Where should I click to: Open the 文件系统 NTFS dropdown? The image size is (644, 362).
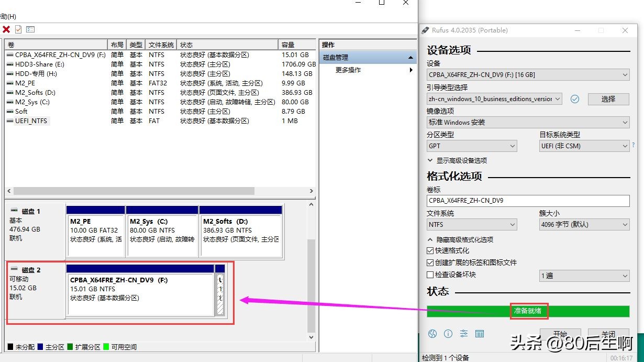click(x=471, y=224)
